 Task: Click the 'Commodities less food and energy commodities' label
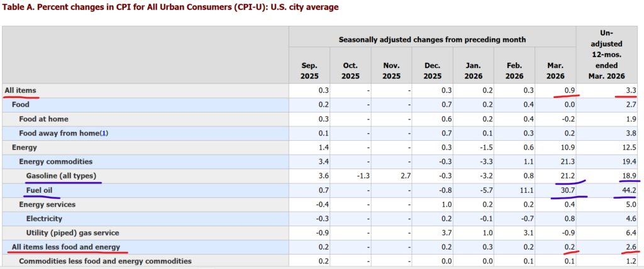click(105, 261)
